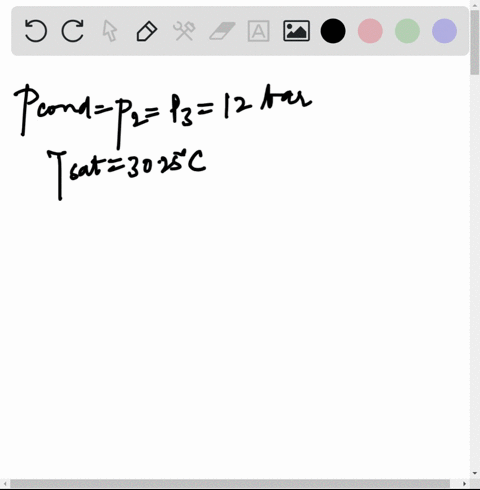Pick the pink ink color
Viewport: 480px width, 490px height.
(370, 31)
